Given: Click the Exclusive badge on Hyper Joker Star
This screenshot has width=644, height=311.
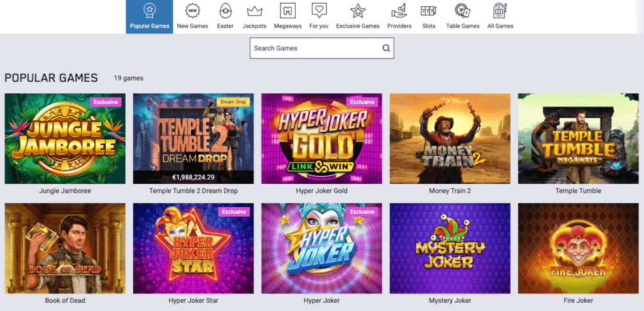Looking at the screenshot, I should pyautogui.click(x=234, y=212).
